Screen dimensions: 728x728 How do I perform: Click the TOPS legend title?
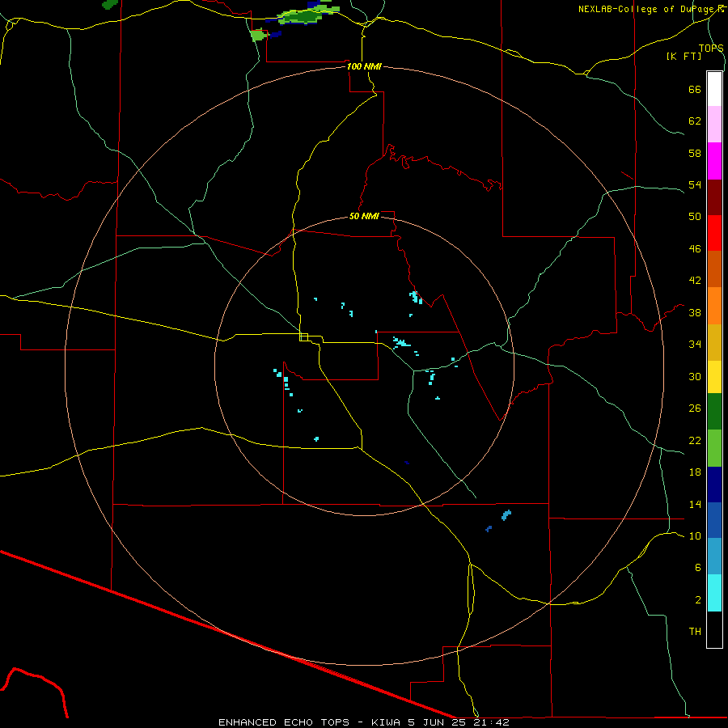[711, 48]
